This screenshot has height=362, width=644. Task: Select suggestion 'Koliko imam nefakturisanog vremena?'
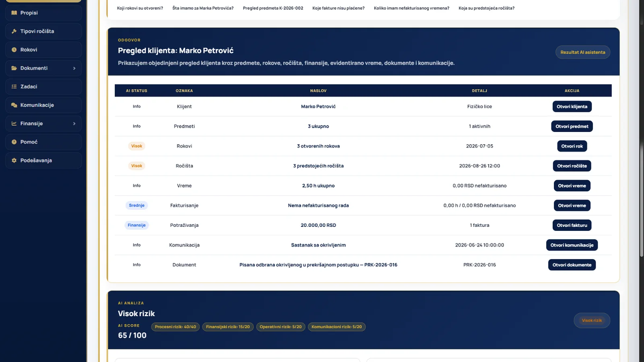point(411,8)
